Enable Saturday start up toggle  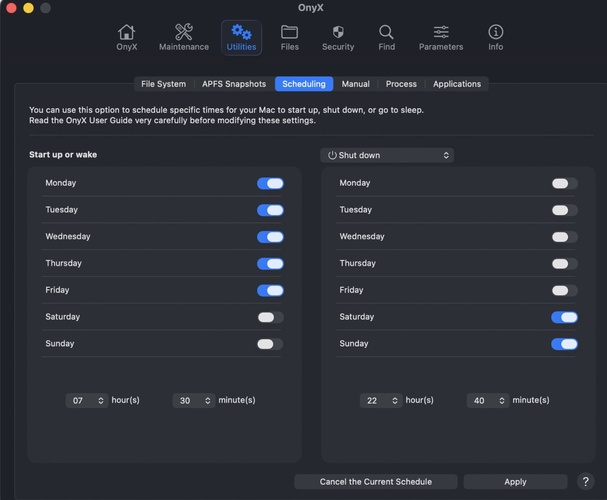point(270,317)
